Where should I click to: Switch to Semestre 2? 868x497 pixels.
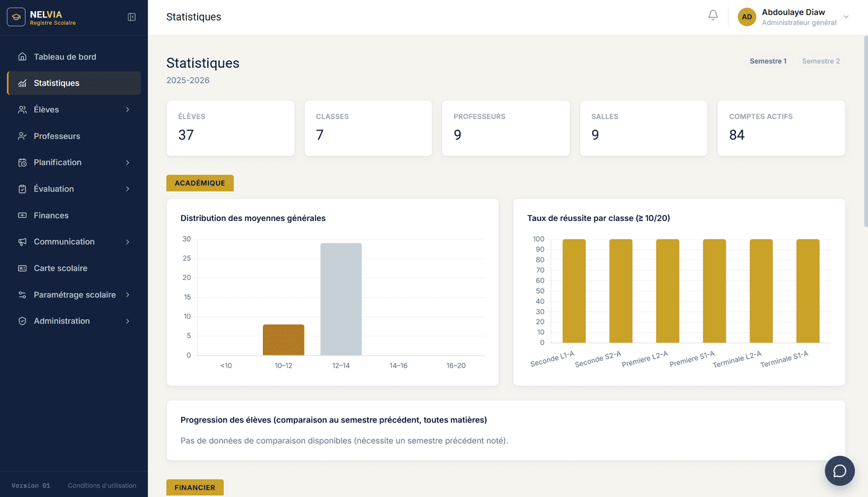point(821,61)
